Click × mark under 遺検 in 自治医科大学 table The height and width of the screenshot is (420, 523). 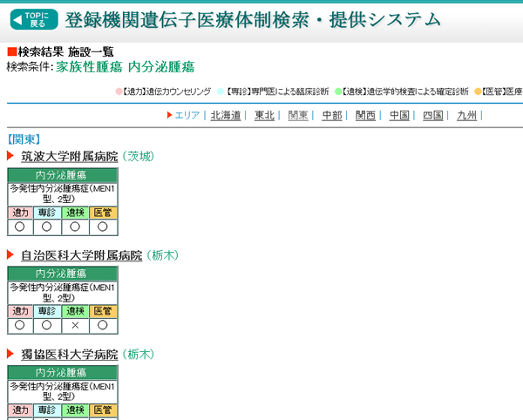click(75, 325)
